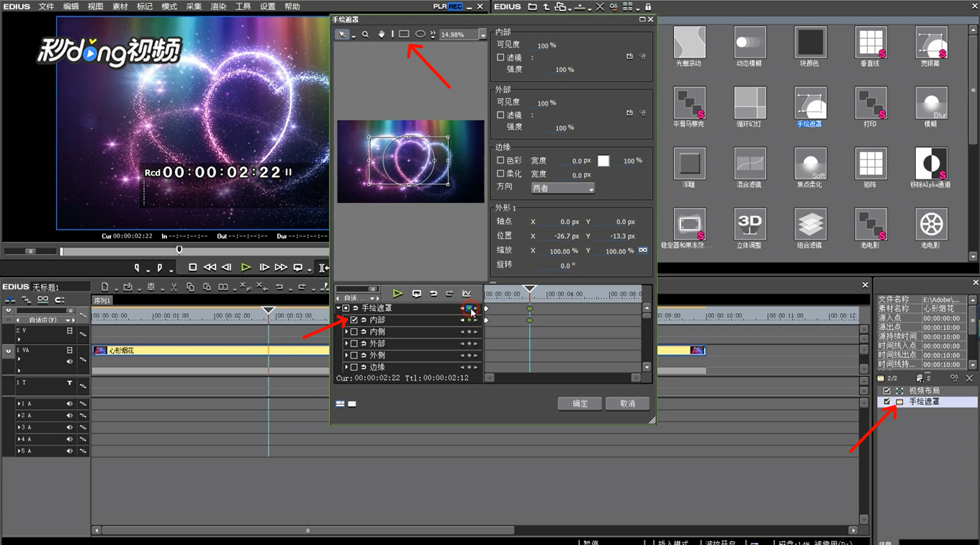The image size is (980, 545).
Task: Check the 外侧 keyframe row checkbox
Action: point(354,356)
